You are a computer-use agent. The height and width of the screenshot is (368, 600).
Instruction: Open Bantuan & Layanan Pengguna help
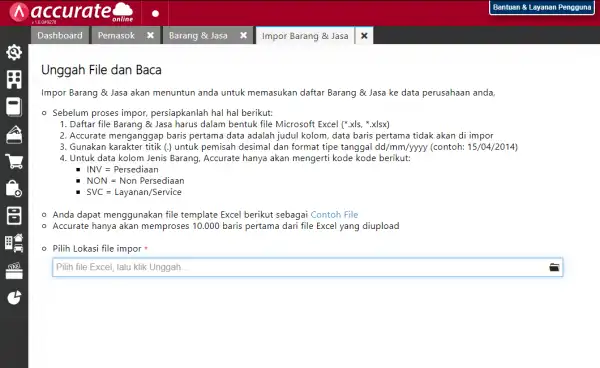coord(542,7)
